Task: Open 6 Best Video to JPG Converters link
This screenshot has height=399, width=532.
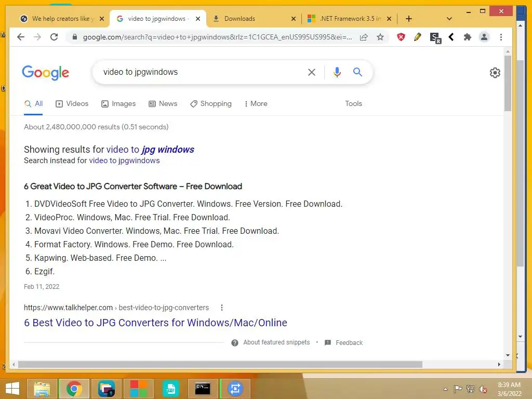Action: pyautogui.click(x=155, y=322)
